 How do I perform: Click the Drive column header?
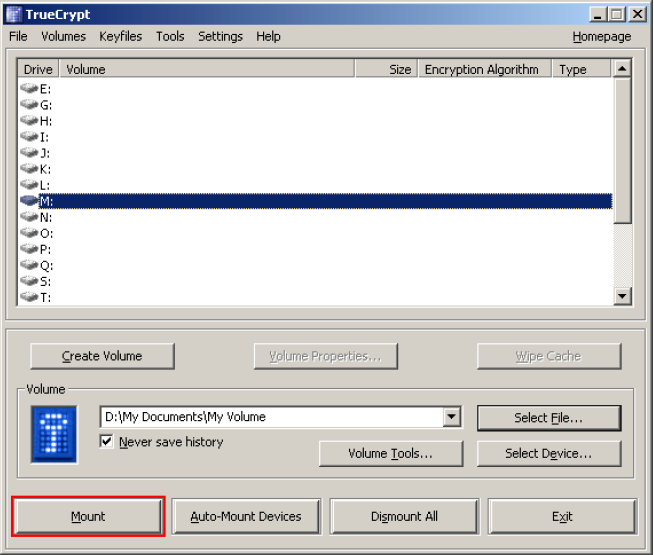pos(38,69)
